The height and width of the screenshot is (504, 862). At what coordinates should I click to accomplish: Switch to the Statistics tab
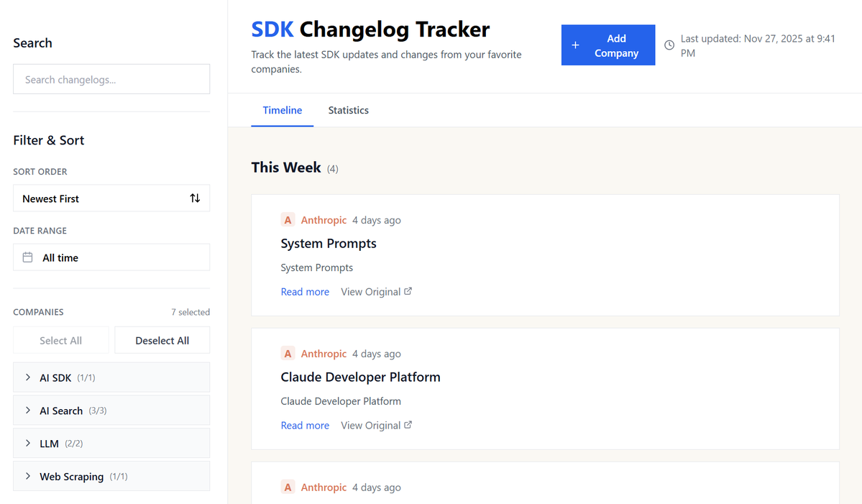point(349,110)
